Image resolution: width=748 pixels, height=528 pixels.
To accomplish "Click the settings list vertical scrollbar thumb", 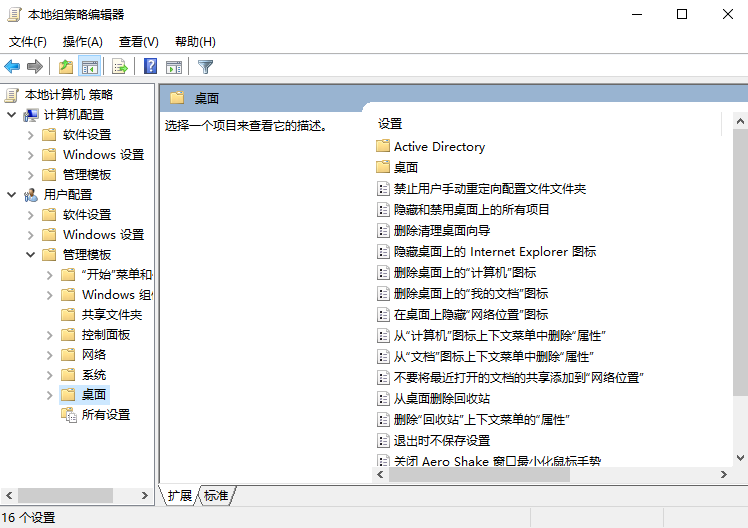I will pos(740,263).
